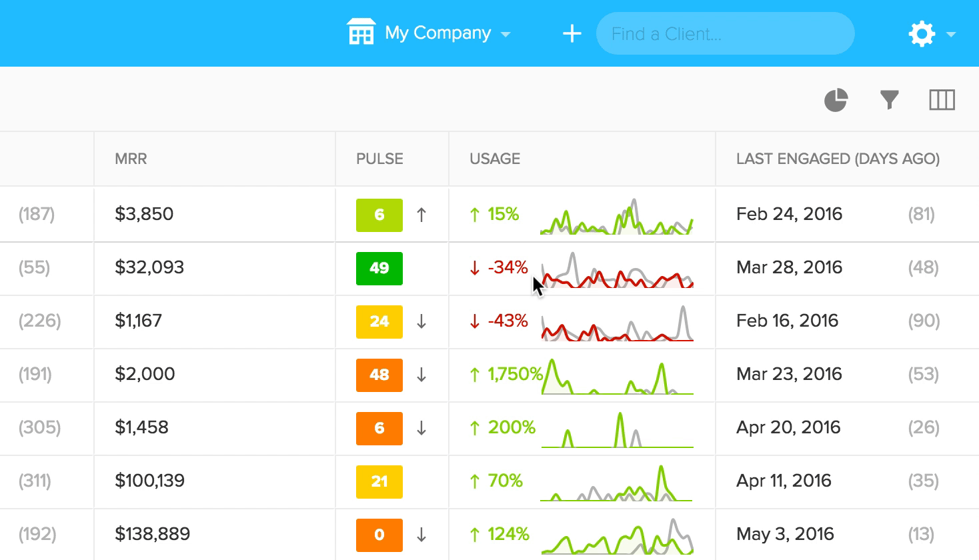Click the green pulse badge showing 49
This screenshot has height=560, width=979.
[379, 268]
